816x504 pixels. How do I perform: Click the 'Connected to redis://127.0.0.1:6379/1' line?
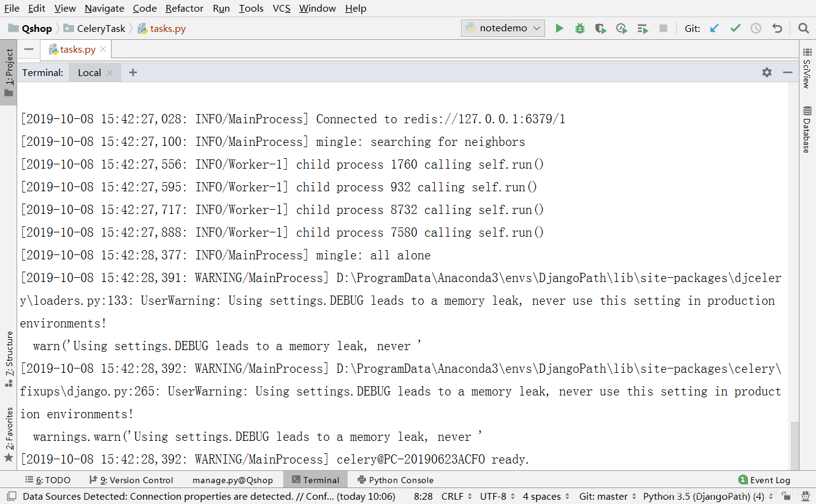[292, 119]
